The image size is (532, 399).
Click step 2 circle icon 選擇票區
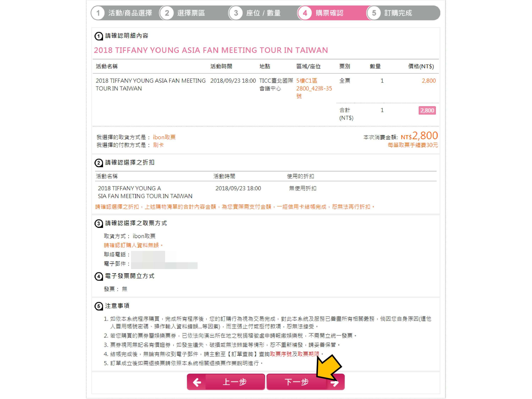click(x=167, y=13)
